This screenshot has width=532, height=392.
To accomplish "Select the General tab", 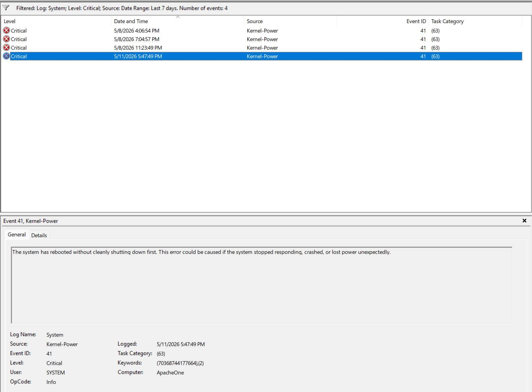I will tap(17, 235).
